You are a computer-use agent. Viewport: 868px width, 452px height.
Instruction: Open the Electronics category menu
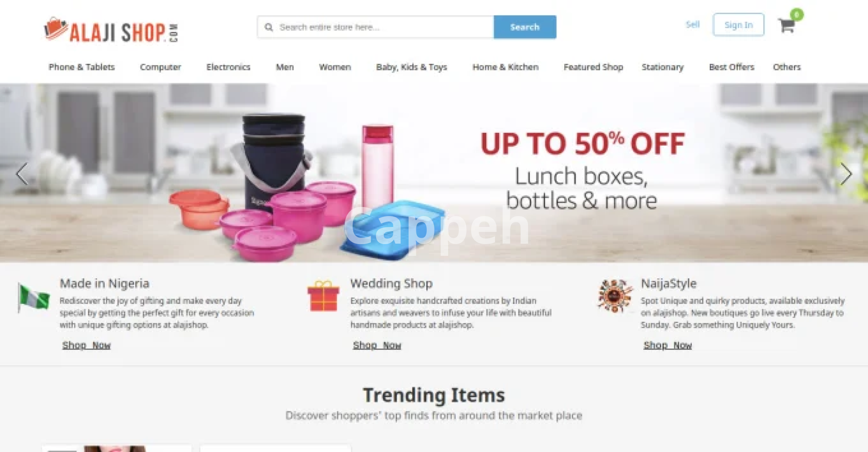[228, 67]
